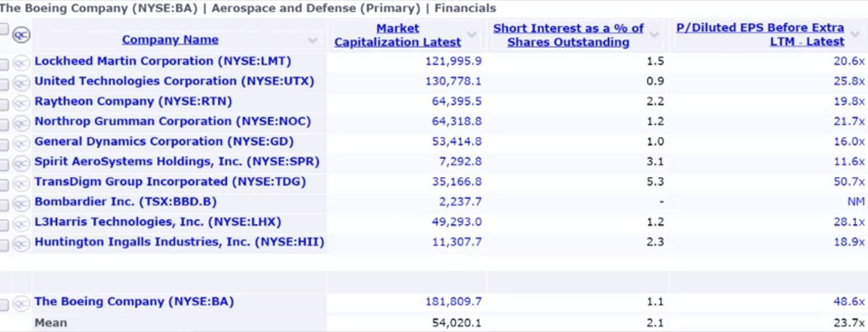Sort by Market Capitalization Latest header
Image resolution: width=868 pixels, height=332 pixels.
point(397,35)
